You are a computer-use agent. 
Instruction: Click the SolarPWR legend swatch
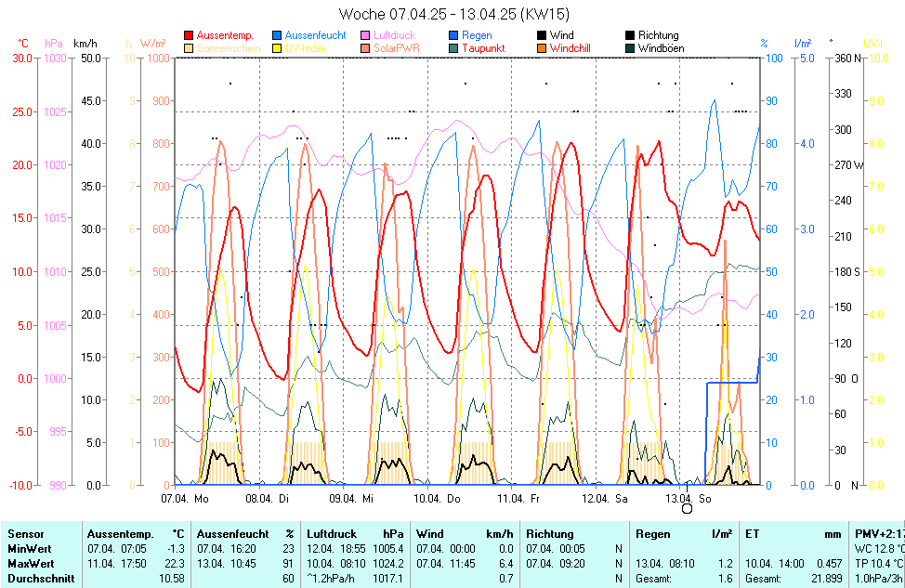[366, 47]
